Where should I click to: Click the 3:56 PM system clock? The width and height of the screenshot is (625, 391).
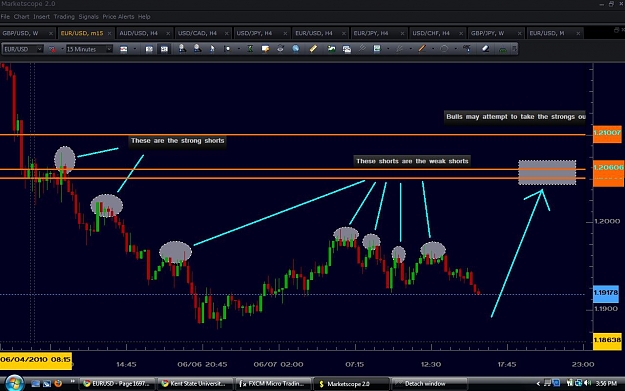point(606,384)
